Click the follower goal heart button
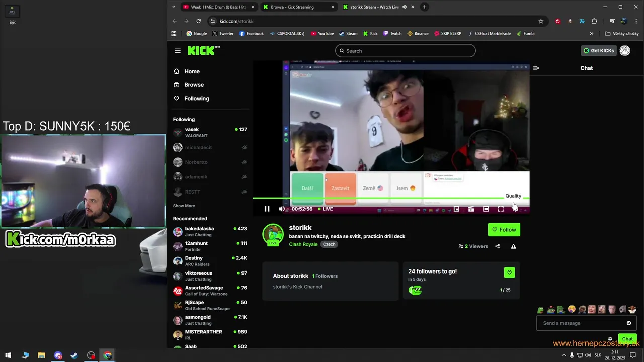The image size is (644, 362). coord(509,273)
